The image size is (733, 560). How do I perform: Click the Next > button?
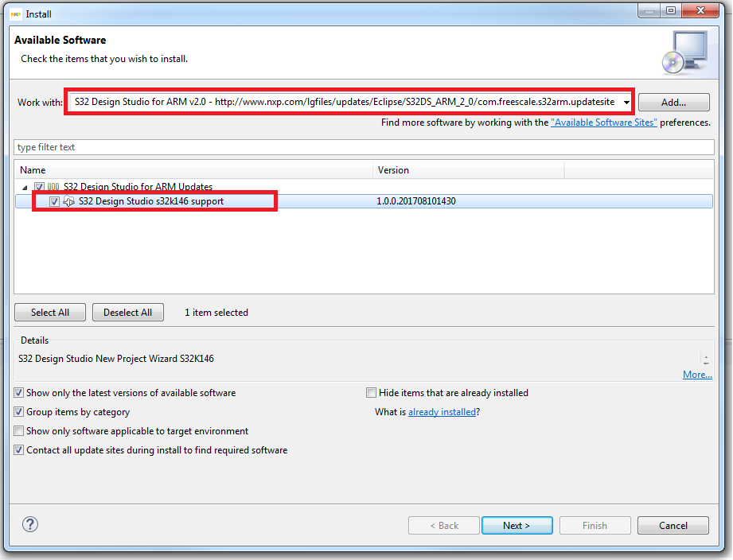(517, 526)
